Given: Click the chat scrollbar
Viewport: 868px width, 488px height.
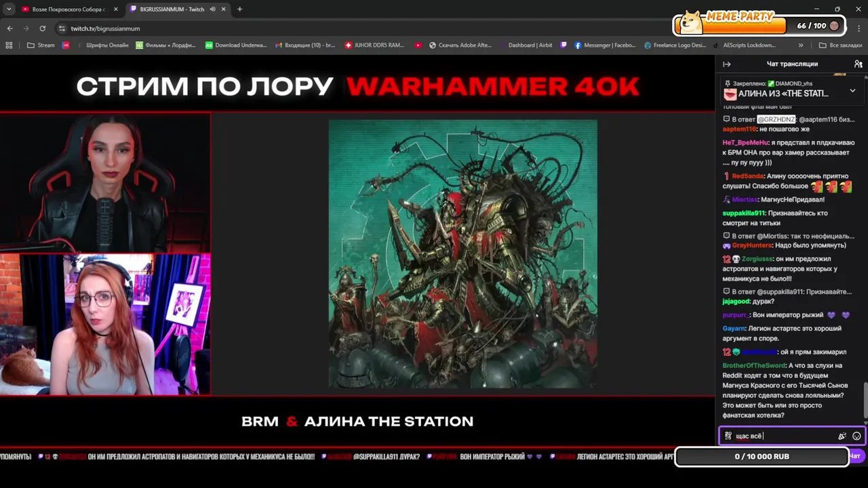Looking at the screenshot, I should pos(865,400).
